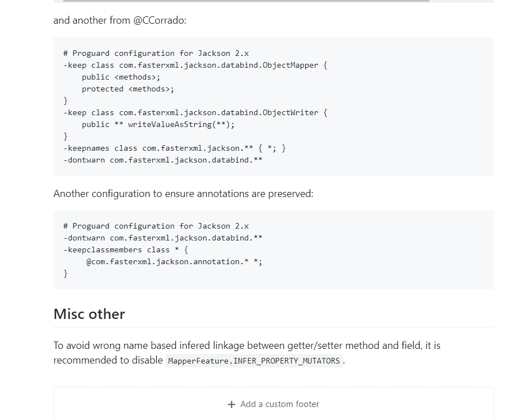506x420 pixels.
Task: Click the -keepnames class rule line
Action: pos(174,148)
